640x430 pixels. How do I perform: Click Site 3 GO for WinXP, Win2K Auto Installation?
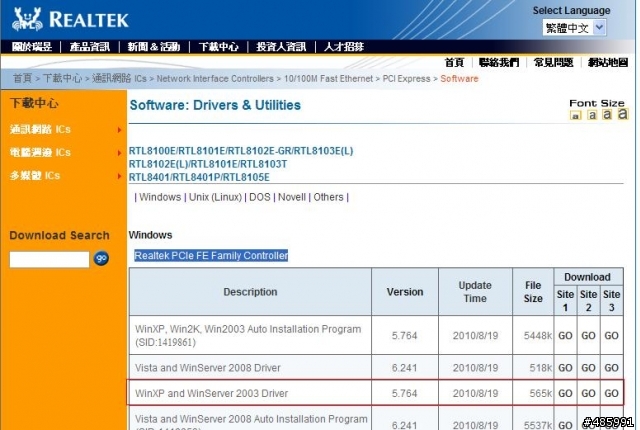click(611, 336)
